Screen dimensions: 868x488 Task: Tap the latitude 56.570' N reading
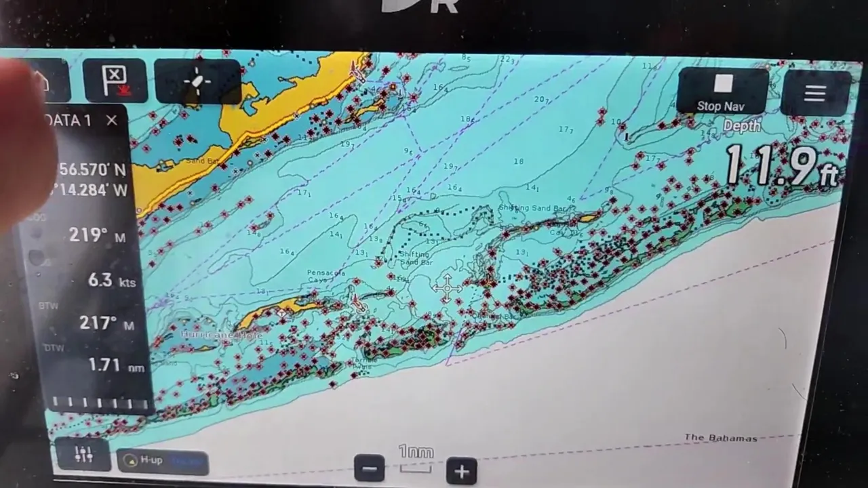tap(92, 169)
